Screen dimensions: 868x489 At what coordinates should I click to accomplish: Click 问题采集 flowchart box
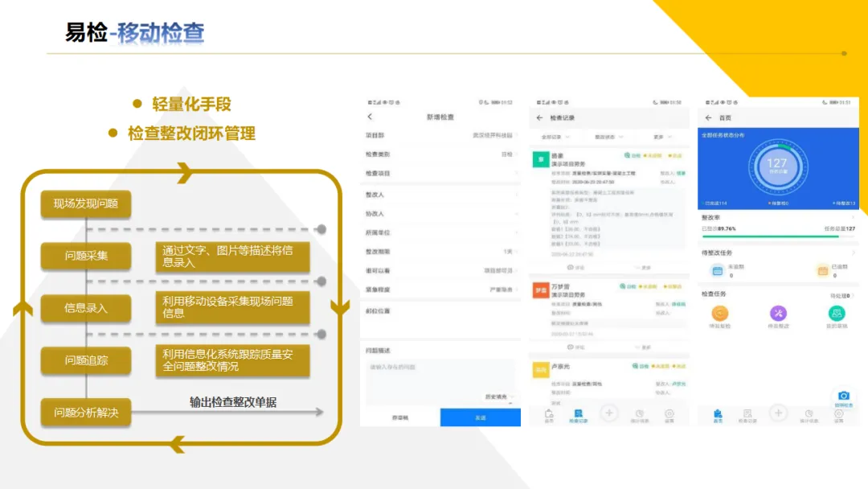click(86, 255)
